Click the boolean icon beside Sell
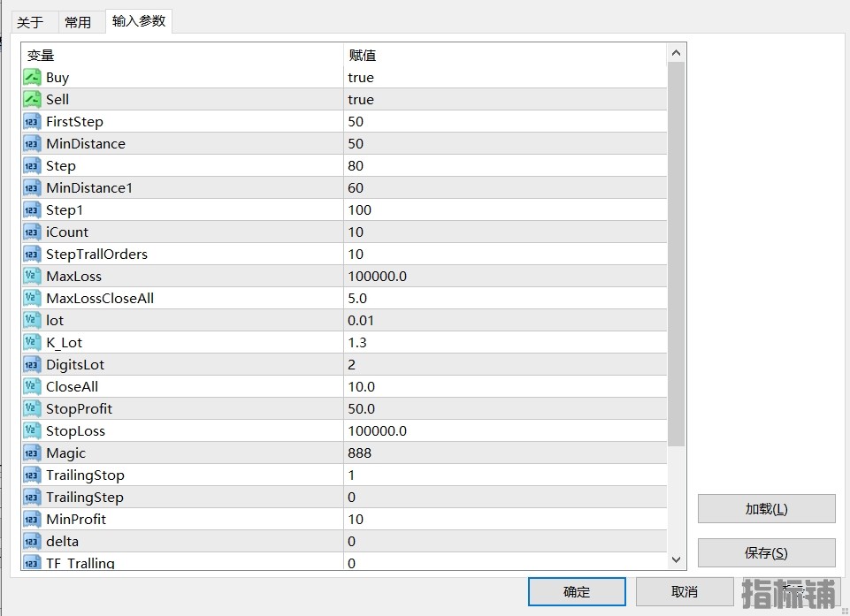This screenshot has width=850, height=616. pyautogui.click(x=32, y=100)
